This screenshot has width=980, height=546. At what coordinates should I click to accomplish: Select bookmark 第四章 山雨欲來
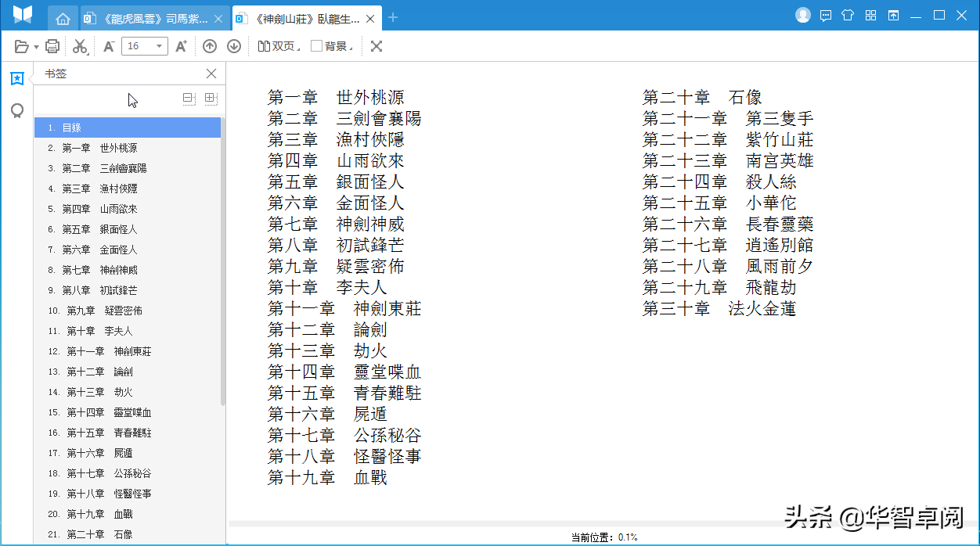coord(128,209)
